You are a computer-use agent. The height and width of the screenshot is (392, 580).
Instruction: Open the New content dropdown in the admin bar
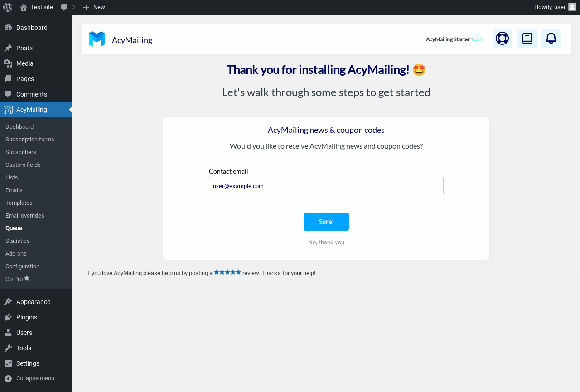pos(94,7)
